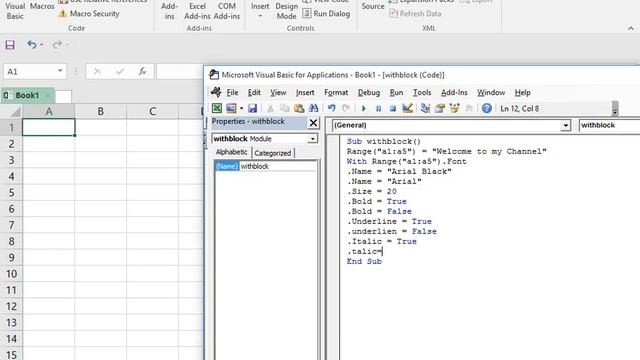640x360 pixels.
Task: Click the Excel quick access Save icon
Action: pyautogui.click(x=10, y=44)
